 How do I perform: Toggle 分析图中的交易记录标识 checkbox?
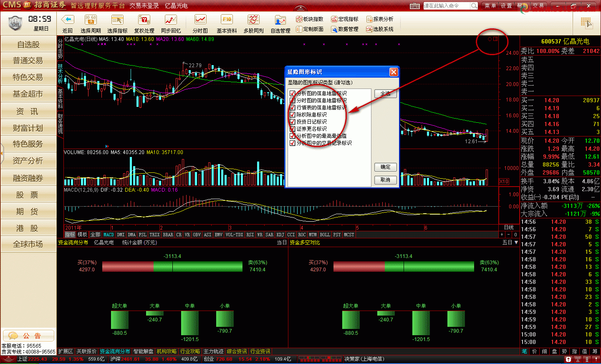[x=293, y=143]
